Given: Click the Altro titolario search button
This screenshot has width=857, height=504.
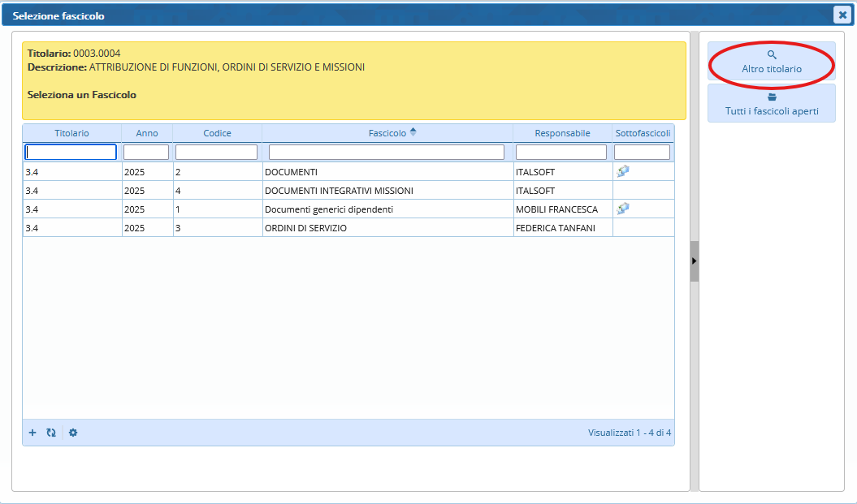Looking at the screenshot, I should 771,62.
